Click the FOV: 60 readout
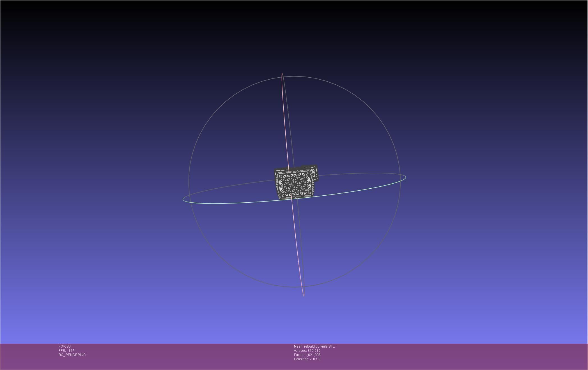This screenshot has width=588, height=370. 65,346
